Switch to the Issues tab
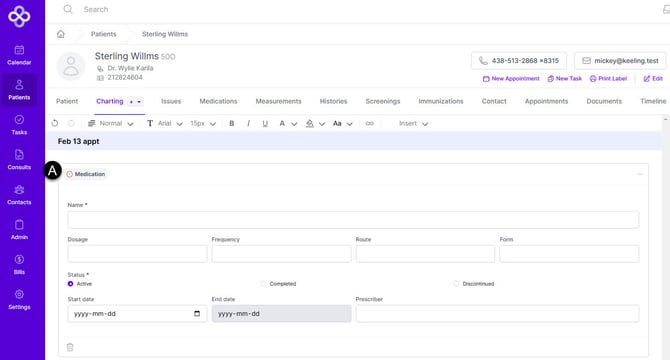The height and width of the screenshot is (360, 670). coord(171,101)
